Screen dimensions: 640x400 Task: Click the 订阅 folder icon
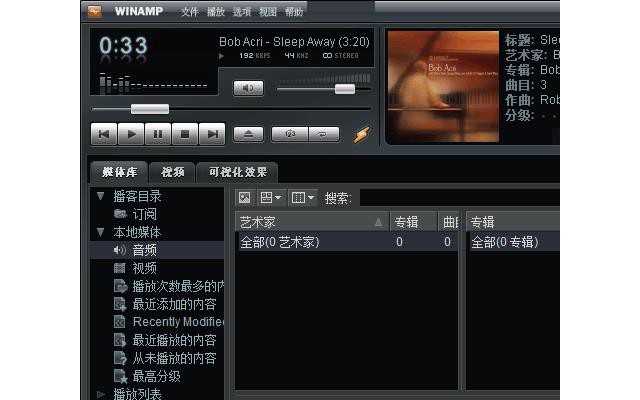[x=120, y=214]
